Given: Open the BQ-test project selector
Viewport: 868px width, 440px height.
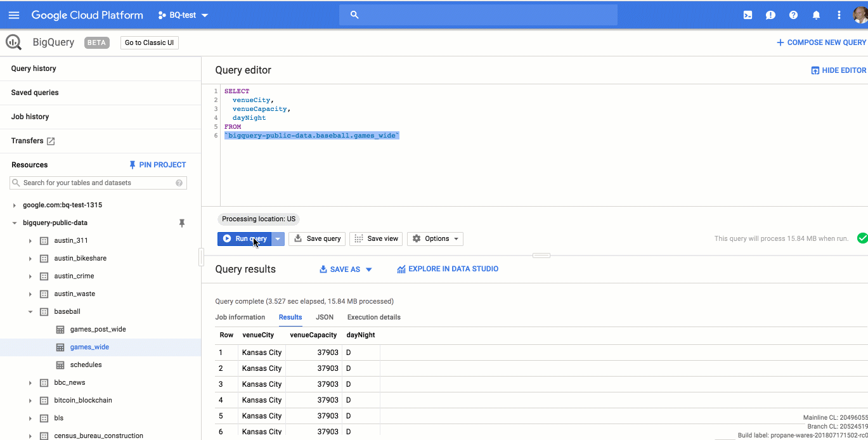Looking at the screenshot, I should [183, 15].
